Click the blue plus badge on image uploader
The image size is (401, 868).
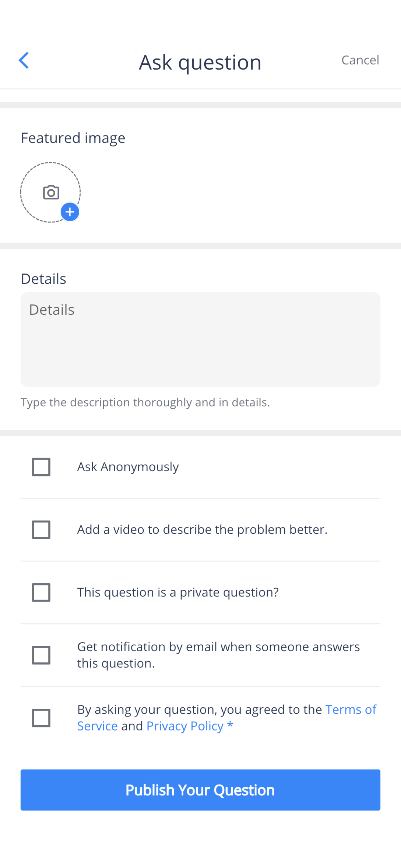tap(70, 212)
